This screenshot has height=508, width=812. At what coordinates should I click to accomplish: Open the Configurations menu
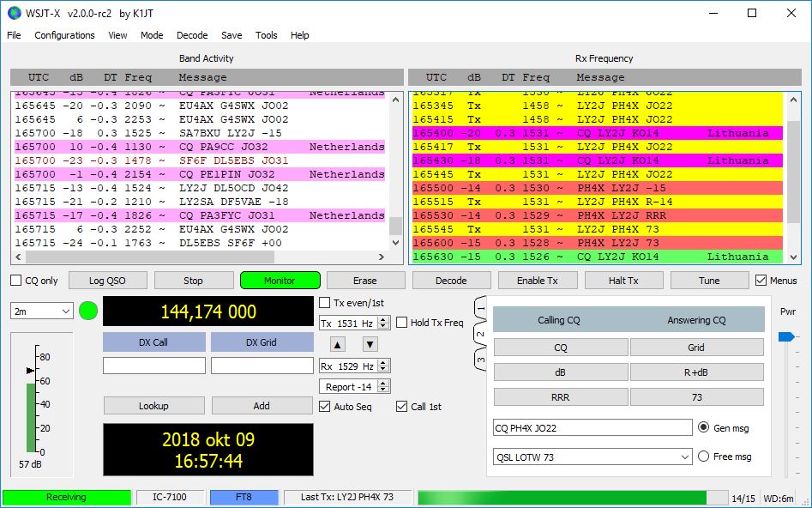pos(64,35)
